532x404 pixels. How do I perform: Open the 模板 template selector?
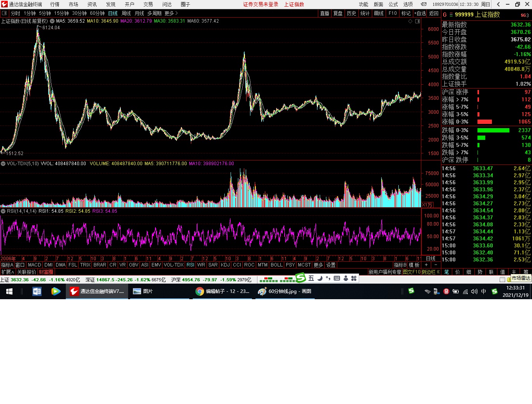[414, 265]
